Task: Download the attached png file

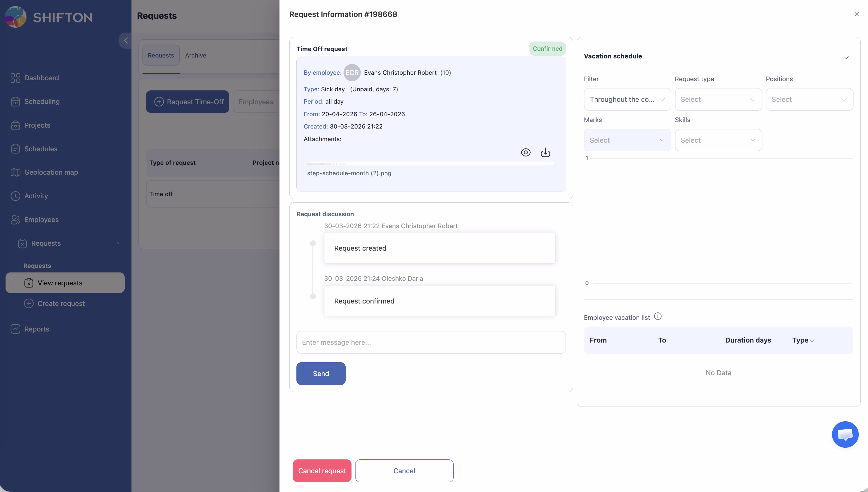Action: 545,153
